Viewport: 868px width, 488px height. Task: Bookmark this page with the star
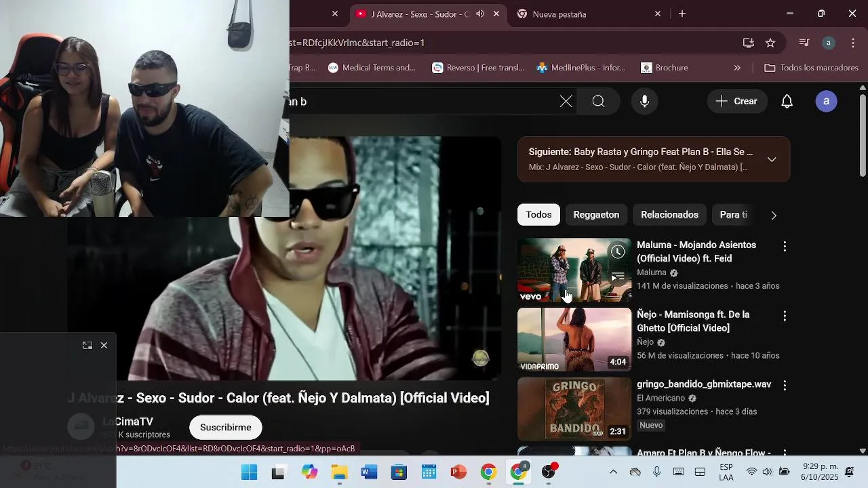pyautogui.click(x=770, y=43)
